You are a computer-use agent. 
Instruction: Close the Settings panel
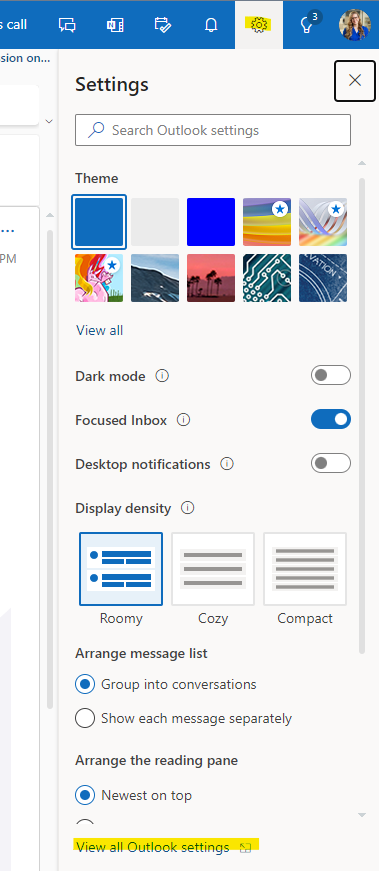coord(355,81)
